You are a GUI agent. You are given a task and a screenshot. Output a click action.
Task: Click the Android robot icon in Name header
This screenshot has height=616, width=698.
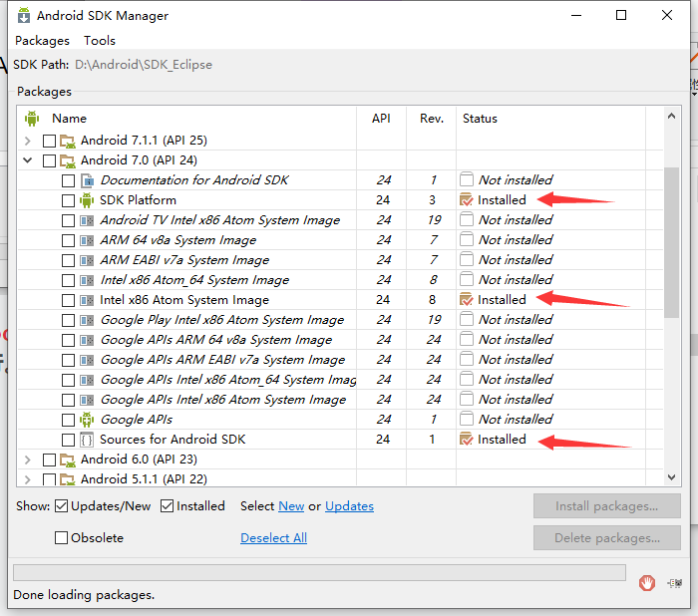tap(32, 119)
